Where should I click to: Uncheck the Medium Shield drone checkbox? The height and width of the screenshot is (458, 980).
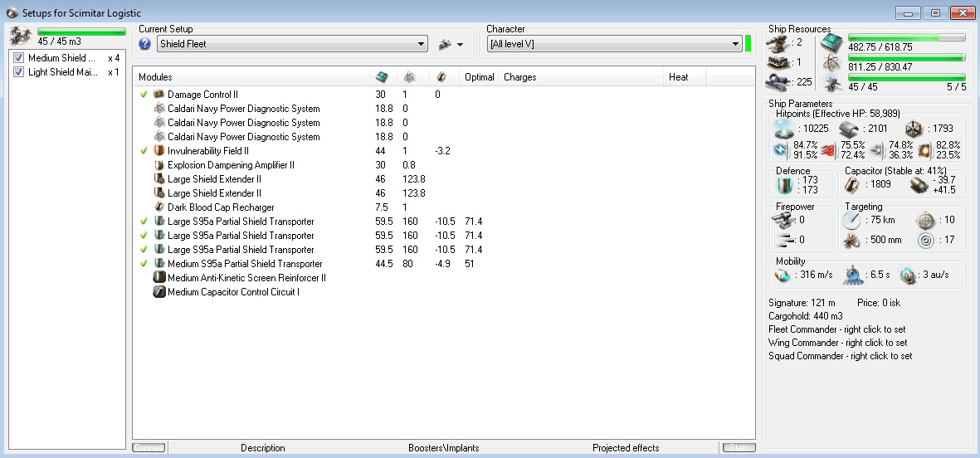pyautogui.click(x=18, y=58)
